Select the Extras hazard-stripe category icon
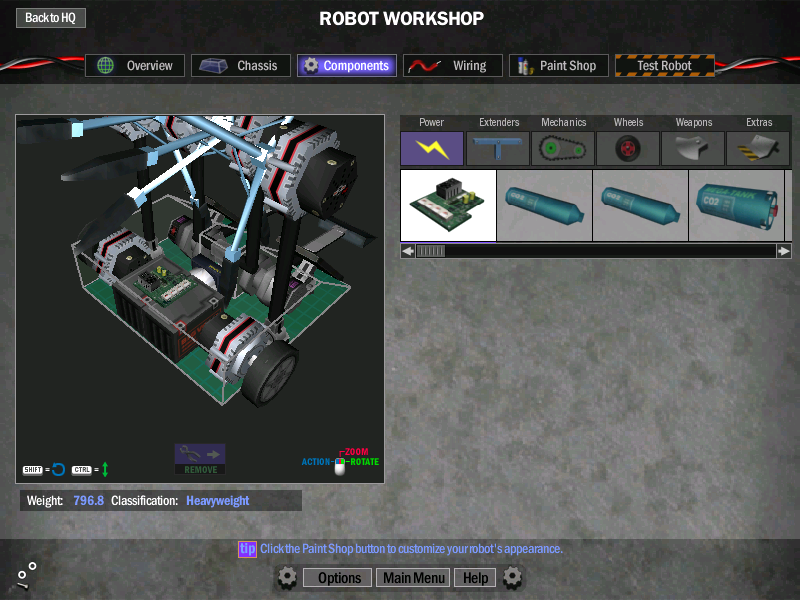 pyautogui.click(x=758, y=149)
